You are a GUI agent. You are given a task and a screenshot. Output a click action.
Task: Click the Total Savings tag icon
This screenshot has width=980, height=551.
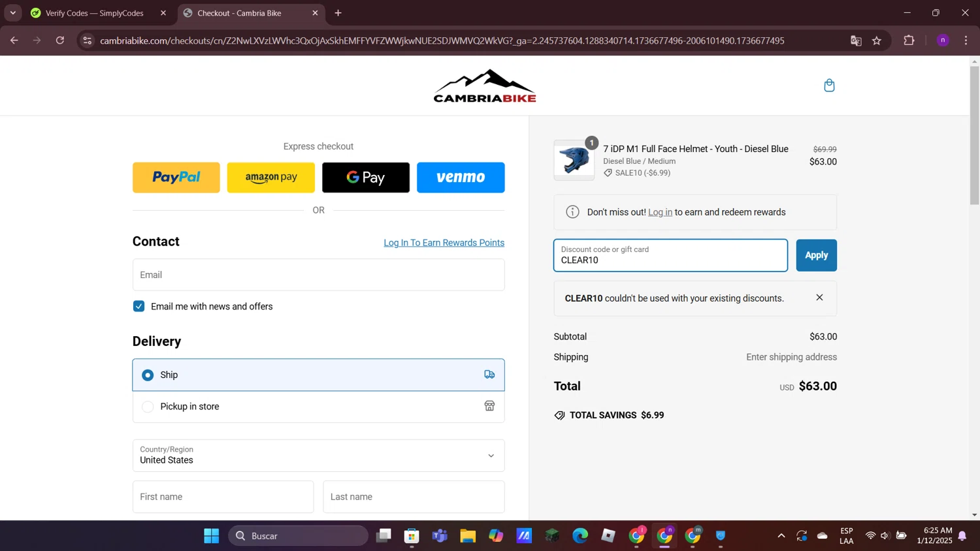tap(559, 415)
